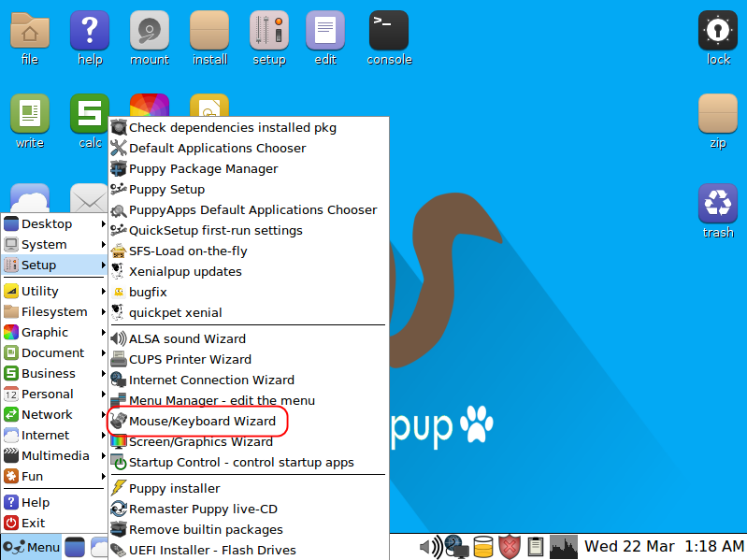Click the lock desktop icon
This screenshot has width=747, height=560.
[x=718, y=31]
